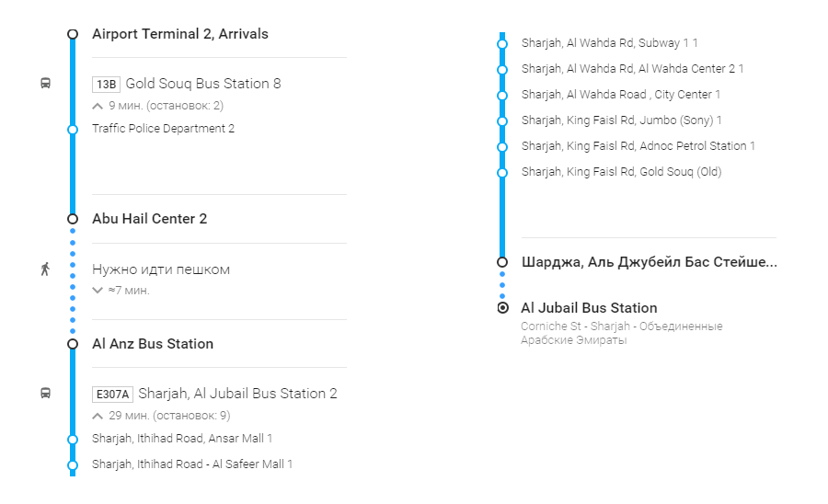The height and width of the screenshot is (504, 828).
Task: Select the Al Jubail Bus Station destination name
Action: pos(589,308)
